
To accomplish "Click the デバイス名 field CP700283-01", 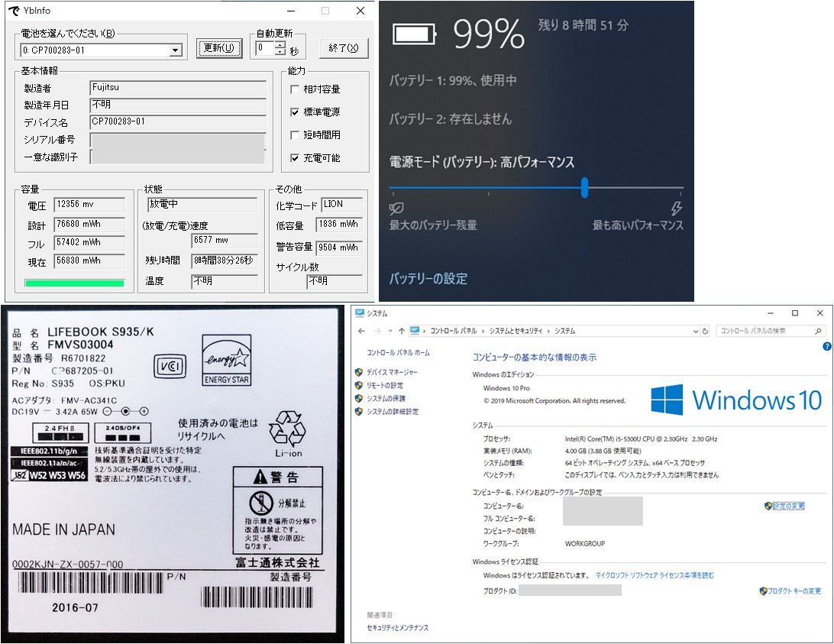I will coord(178,122).
